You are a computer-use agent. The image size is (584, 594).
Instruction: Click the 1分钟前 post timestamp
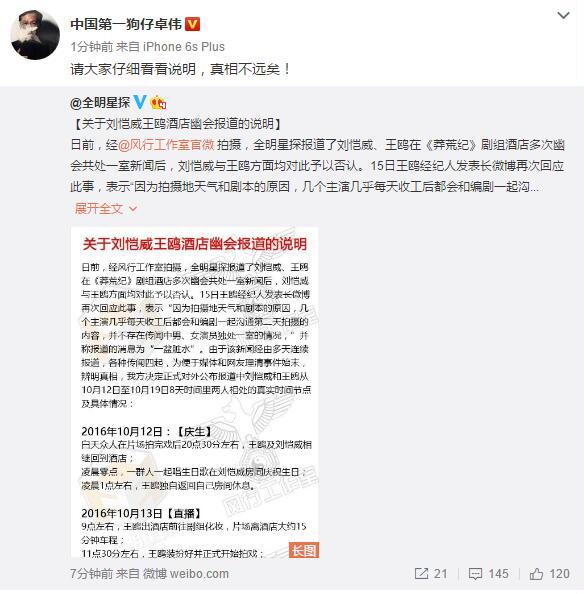tap(91, 47)
